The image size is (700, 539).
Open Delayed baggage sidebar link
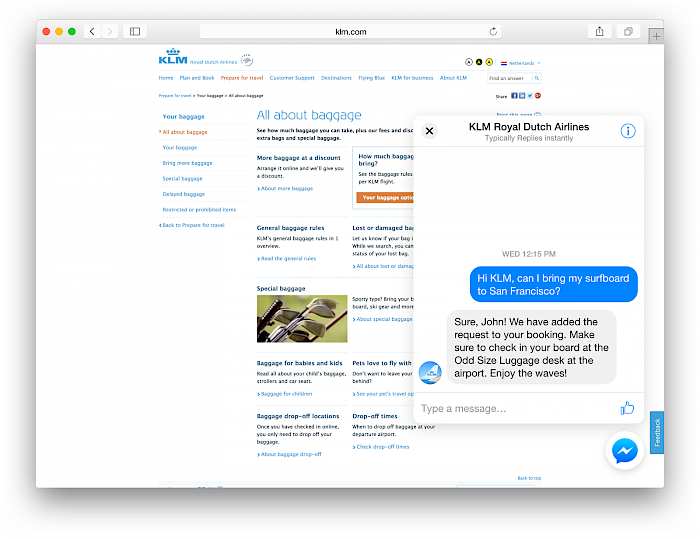[x=184, y=194]
